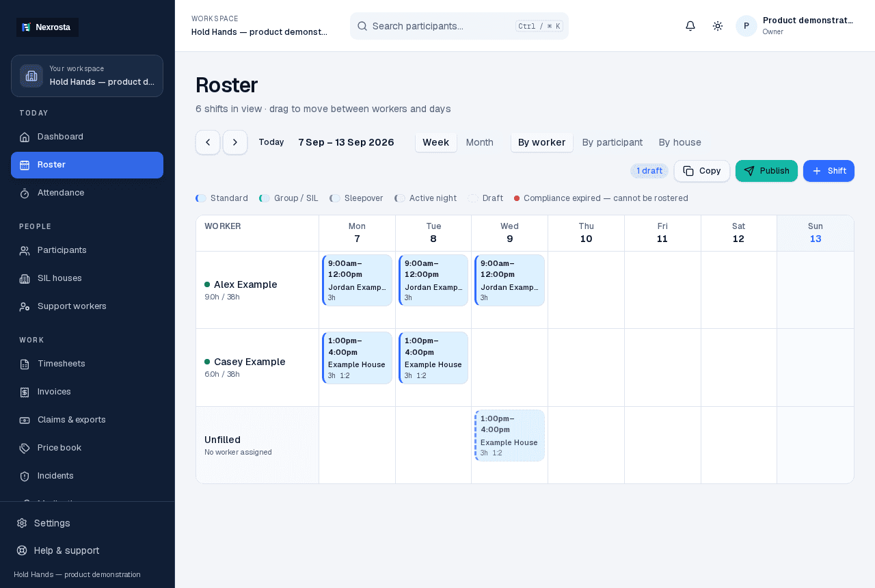Open Incidents shield icon in sidebar
875x588 pixels.
(x=25, y=476)
